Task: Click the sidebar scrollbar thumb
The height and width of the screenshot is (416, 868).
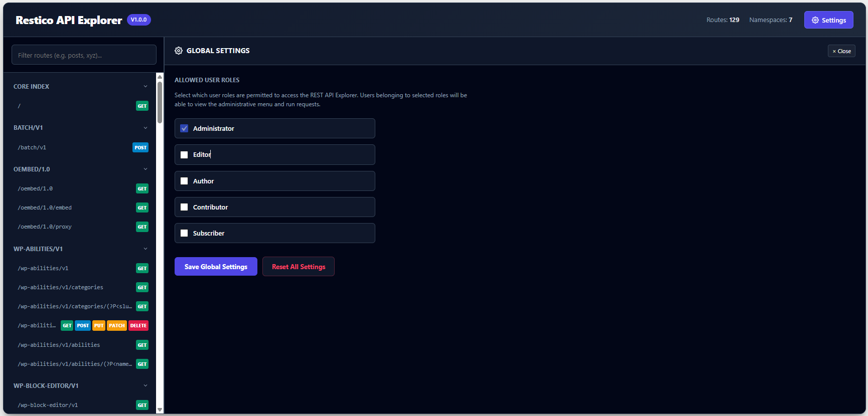Action: pos(160,102)
